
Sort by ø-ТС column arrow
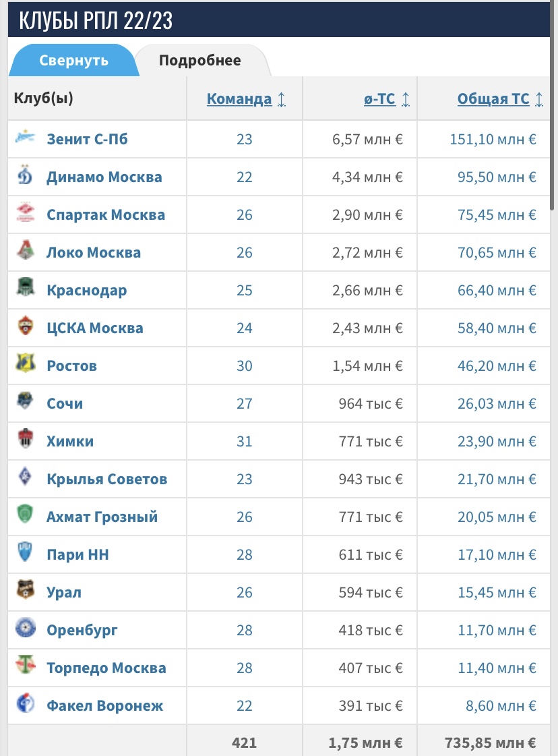(x=406, y=99)
